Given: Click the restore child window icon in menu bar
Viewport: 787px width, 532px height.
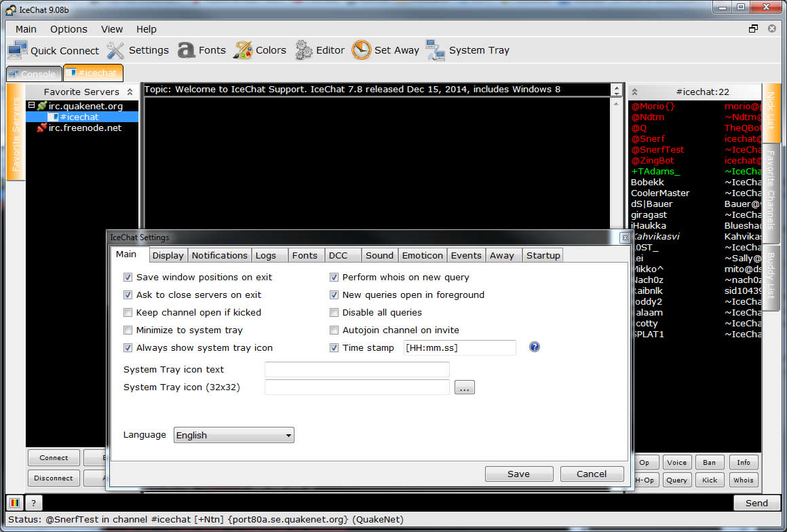Looking at the screenshot, I should [x=753, y=28].
